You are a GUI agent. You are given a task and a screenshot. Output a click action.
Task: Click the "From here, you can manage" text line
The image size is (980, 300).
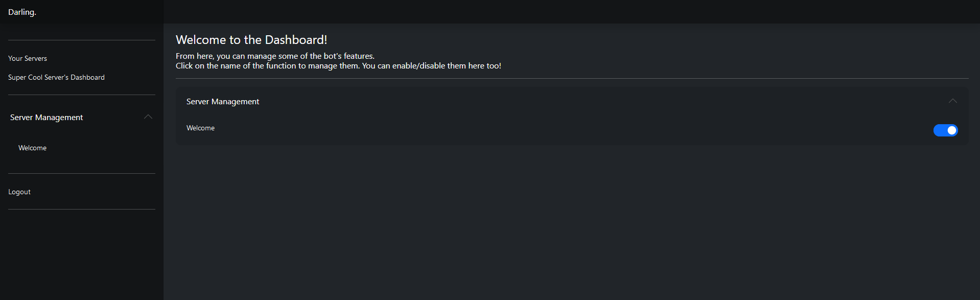coord(275,56)
